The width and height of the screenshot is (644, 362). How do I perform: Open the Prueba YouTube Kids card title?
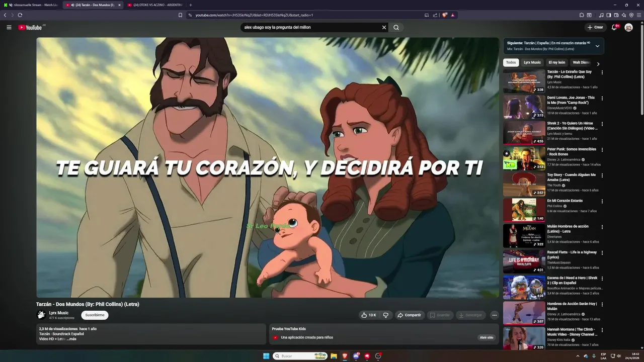pyautogui.click(x=289, y=329)
